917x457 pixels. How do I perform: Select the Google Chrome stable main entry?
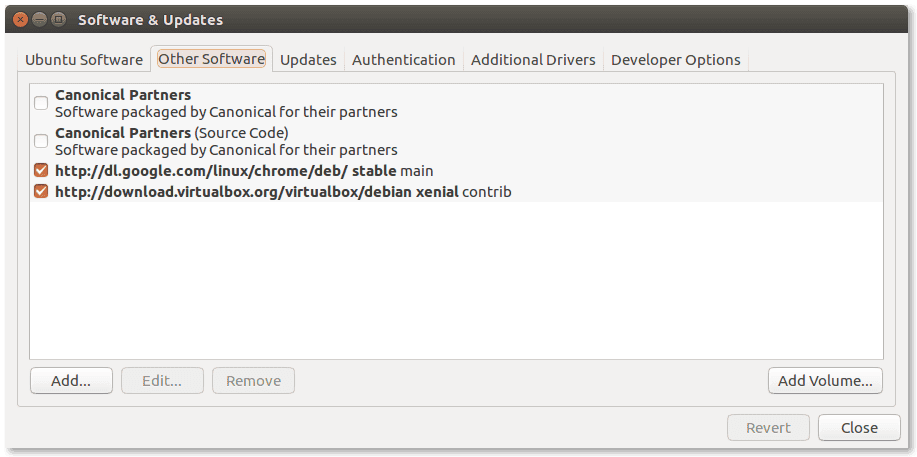pyautogui.click(x=456, y=171)
